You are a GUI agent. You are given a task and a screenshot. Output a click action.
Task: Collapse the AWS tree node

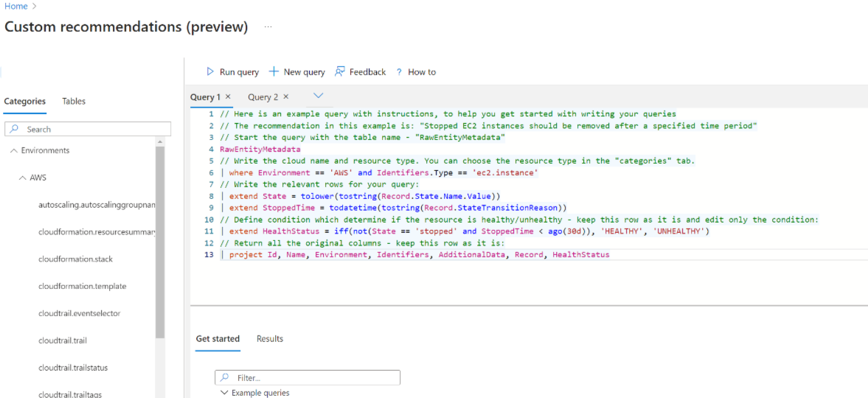[22, 178]
